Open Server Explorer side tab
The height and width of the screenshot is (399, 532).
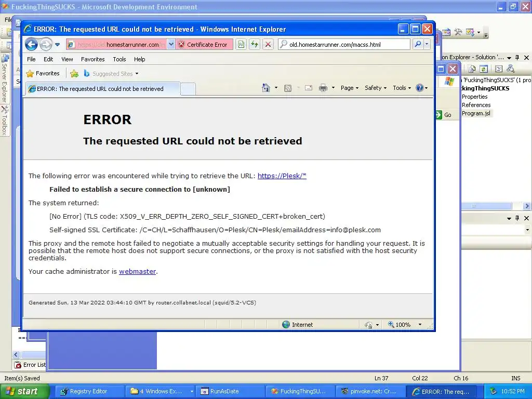click(5, 79)
